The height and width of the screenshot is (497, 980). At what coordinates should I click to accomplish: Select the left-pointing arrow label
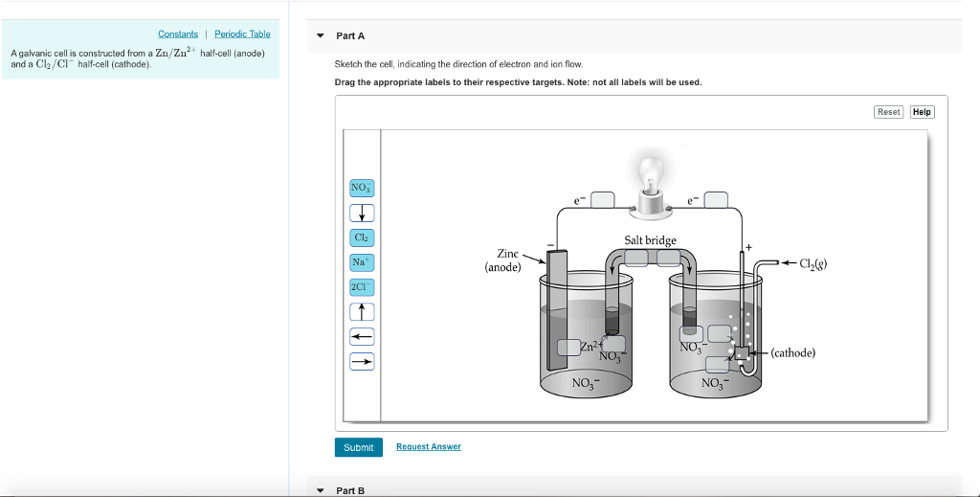point(362,336)
